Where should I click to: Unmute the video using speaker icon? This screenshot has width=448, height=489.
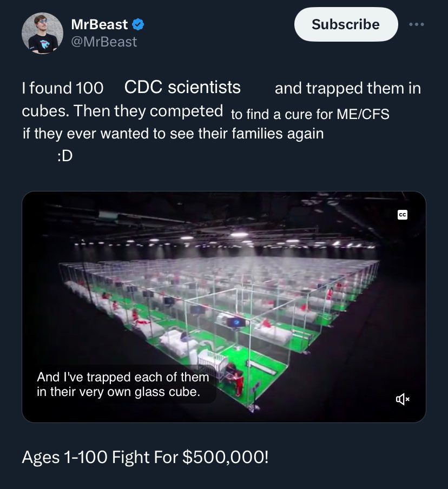point(403,399)
